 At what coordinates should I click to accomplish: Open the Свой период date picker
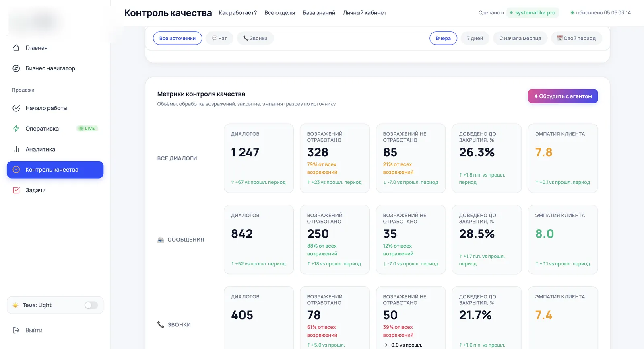pyautogui.click(x=576, y=38)
